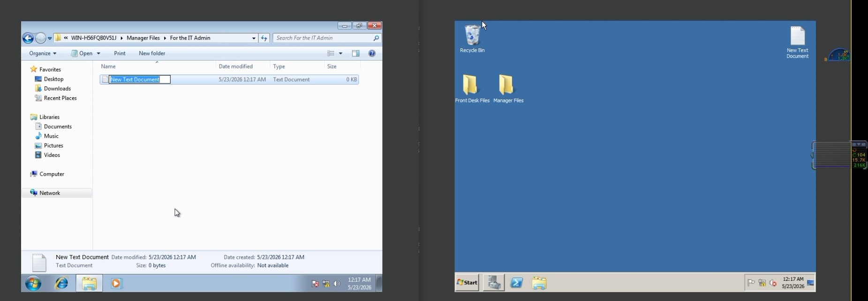Select Favorites in navigation pane
The width and height of the screenshot is (868, 301).
point(45,69)
